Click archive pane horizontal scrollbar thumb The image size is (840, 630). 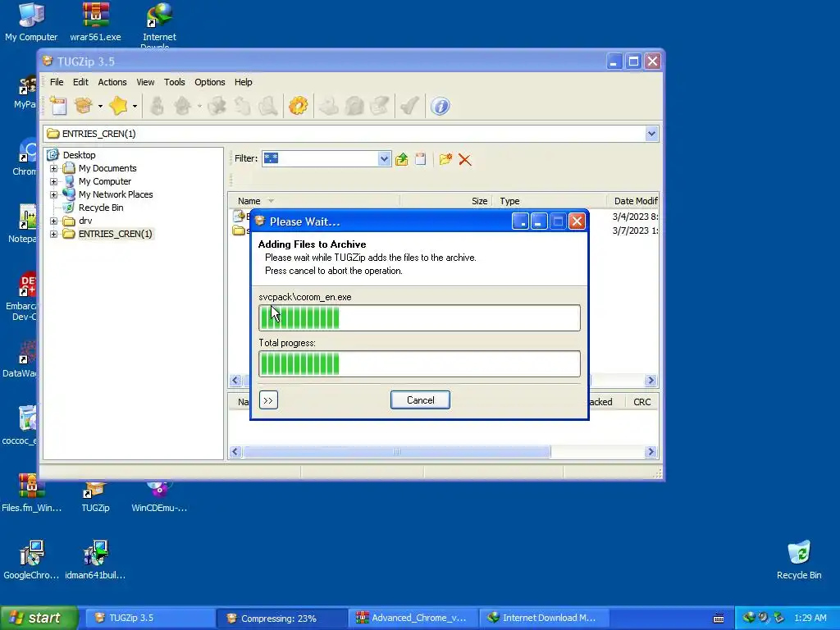[x=397, y=452]
